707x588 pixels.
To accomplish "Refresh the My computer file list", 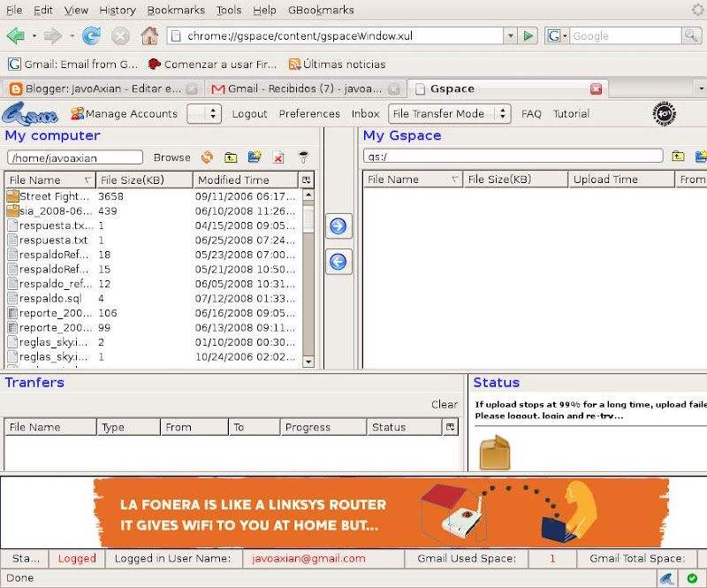I will tap(207, 157).
